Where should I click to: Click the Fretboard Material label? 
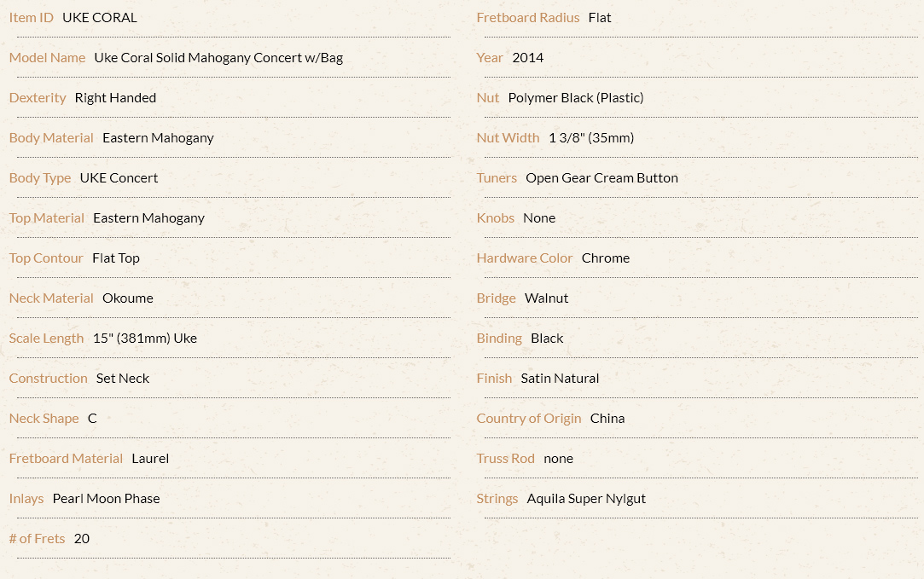click(x=66, y=458)
